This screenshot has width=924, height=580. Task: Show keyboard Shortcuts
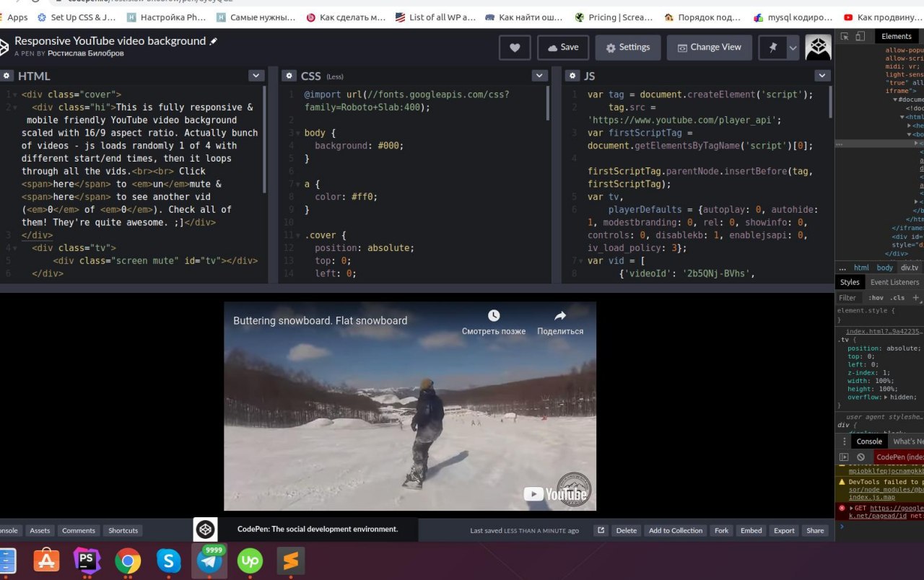point(123,530)
